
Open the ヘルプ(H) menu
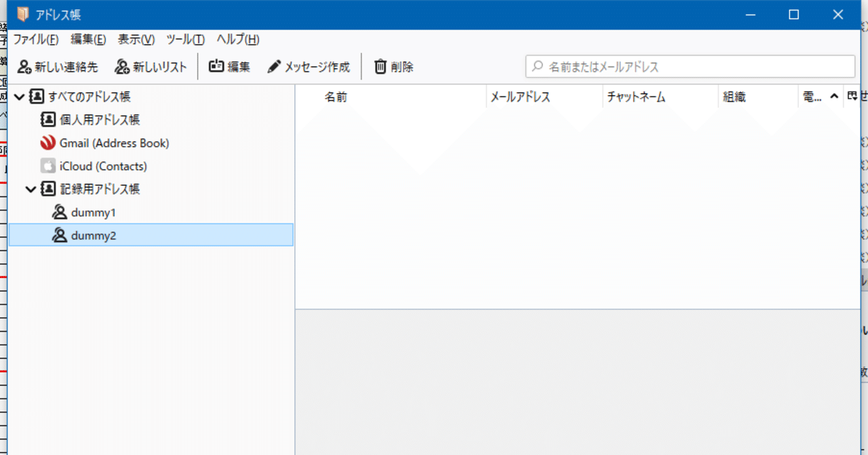click(x=238, y=39)
